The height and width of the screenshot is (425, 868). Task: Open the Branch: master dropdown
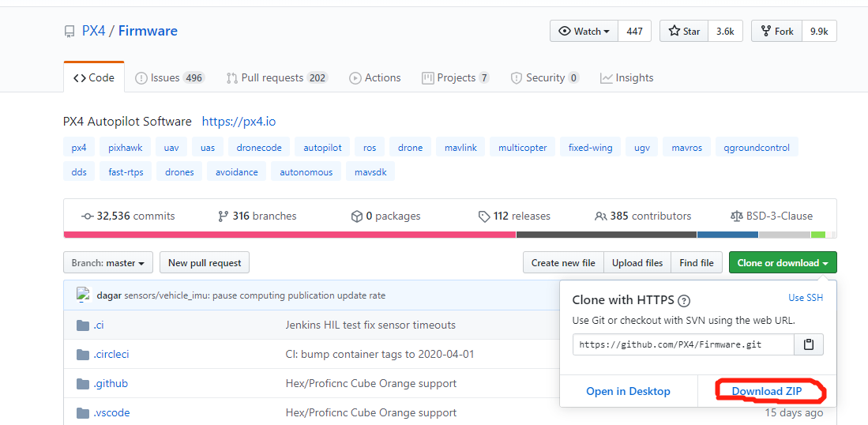click(108, 263)
